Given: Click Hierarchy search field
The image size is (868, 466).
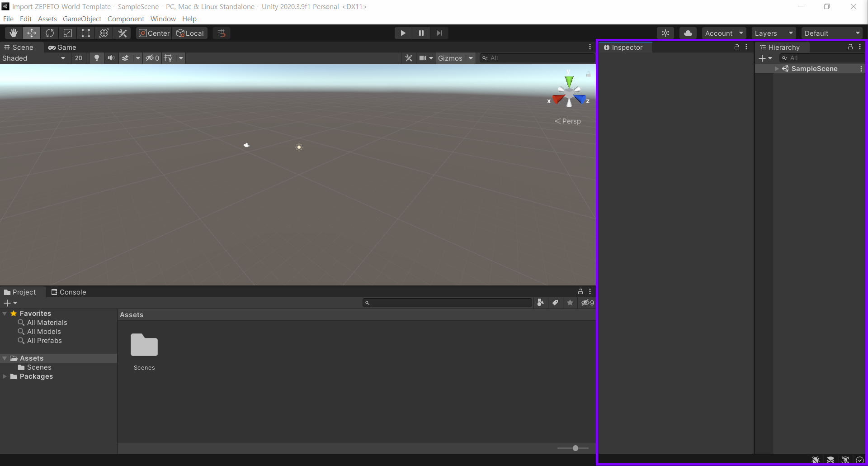Looking at the screenshot, I should coord(823,58).
